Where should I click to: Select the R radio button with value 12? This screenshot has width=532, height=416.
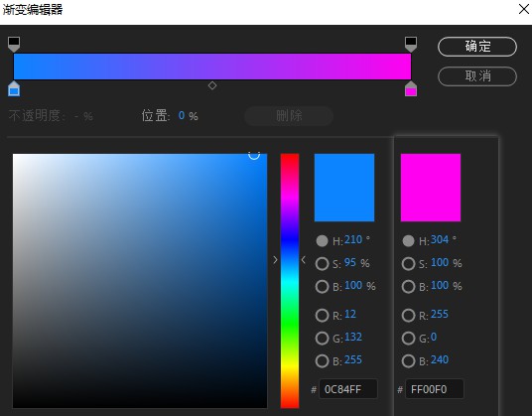[322, 315]
